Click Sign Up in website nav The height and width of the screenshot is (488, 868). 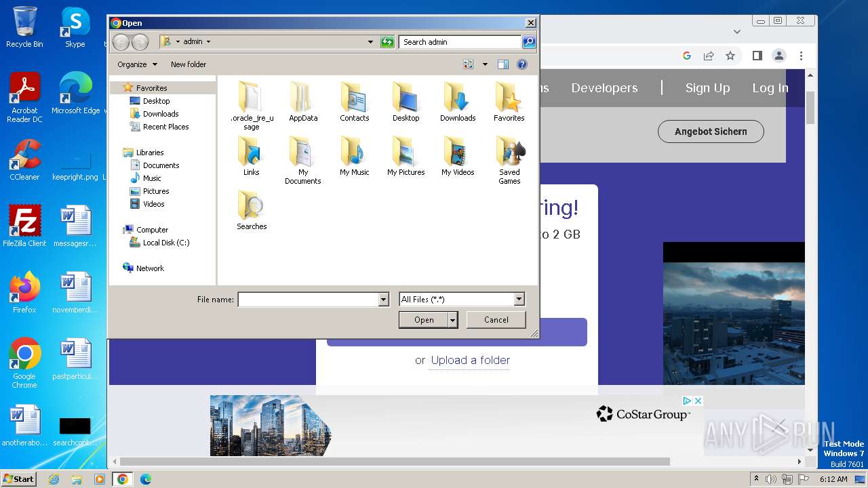click(x=707, y=88)
